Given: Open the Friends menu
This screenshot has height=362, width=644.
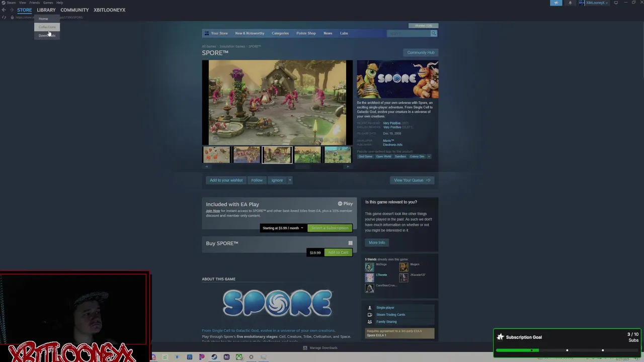Looking at the screenshot, I should 35,3.
